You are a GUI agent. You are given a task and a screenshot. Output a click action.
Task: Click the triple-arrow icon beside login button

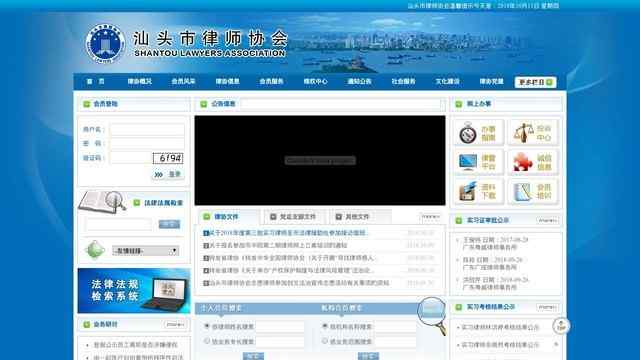pyautogui.click(x=158, y=175)
